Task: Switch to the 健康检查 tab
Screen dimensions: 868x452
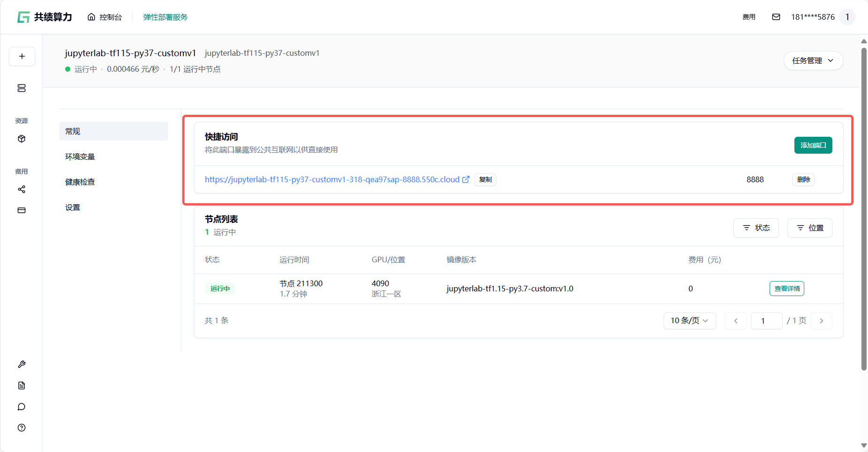Action: point(80,182)
